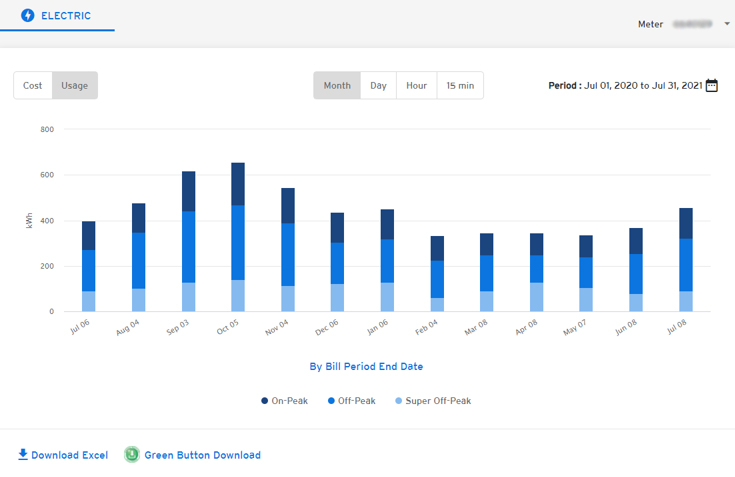The height and width of the screenshot is (477, 735).
Task: Toggle the Off-Peak legend series
Action: click(x=352, y=401)
